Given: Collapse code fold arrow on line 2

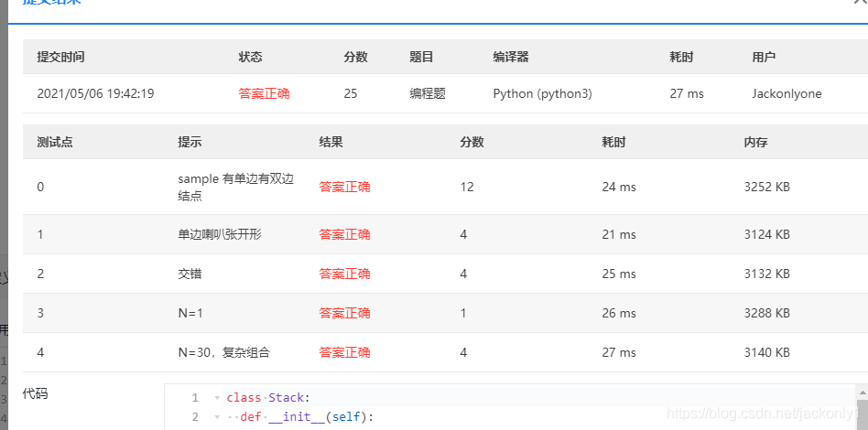Looking at the screenshot, I should click(x=216, y=417).
